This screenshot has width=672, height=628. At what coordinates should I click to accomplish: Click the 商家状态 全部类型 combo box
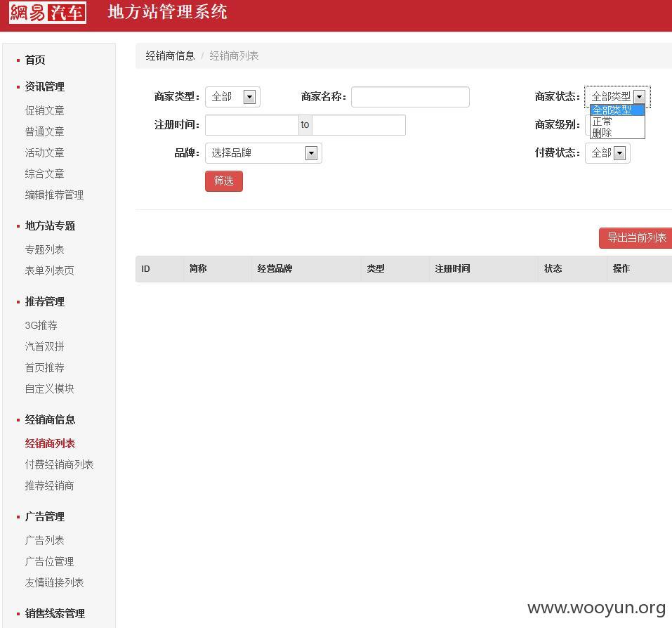[617, 97]
